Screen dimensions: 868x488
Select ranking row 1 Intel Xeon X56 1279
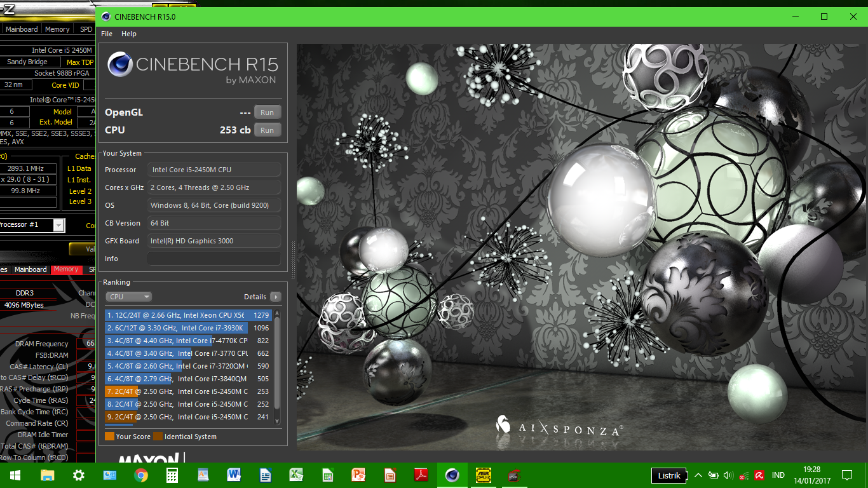click(x=189, y=315)
